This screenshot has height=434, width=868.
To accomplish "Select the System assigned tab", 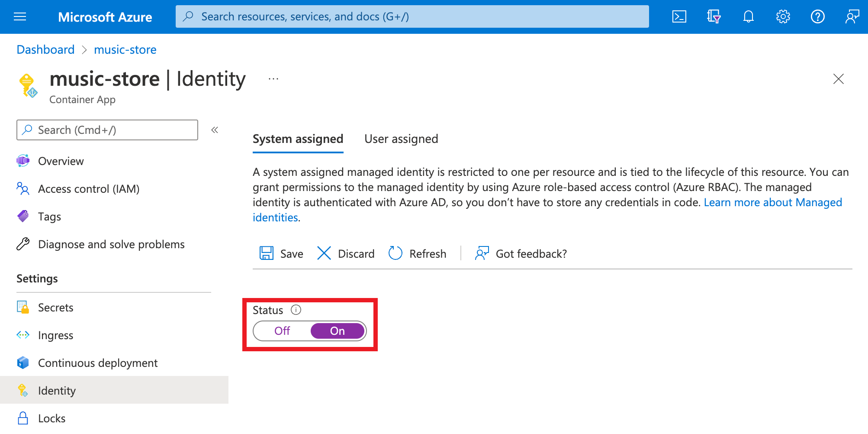I will click(298, 139).
